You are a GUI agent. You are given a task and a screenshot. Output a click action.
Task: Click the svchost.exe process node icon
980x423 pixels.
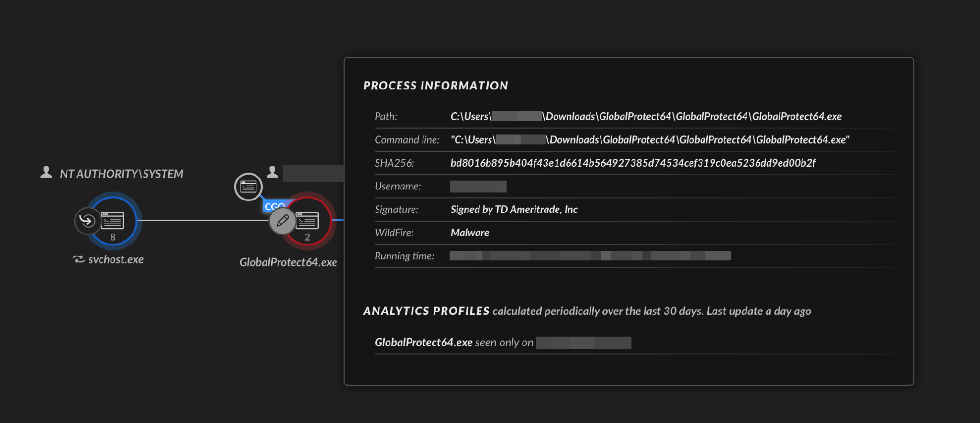[x=112, y=221]
